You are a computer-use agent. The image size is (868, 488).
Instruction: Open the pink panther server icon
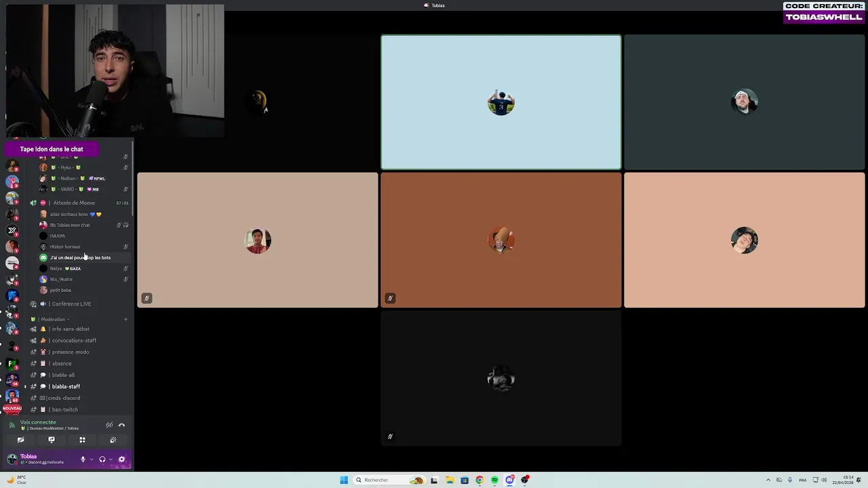tap(12, 182)
